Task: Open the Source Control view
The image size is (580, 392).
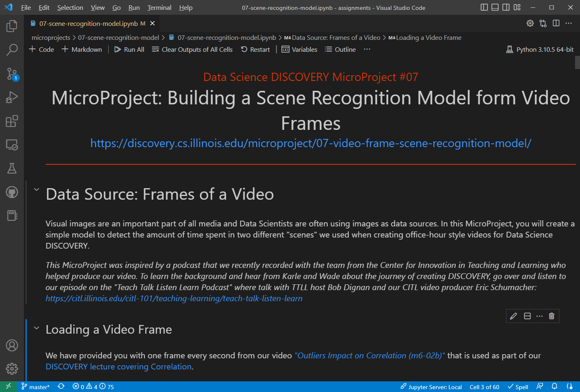Action: 12,74
